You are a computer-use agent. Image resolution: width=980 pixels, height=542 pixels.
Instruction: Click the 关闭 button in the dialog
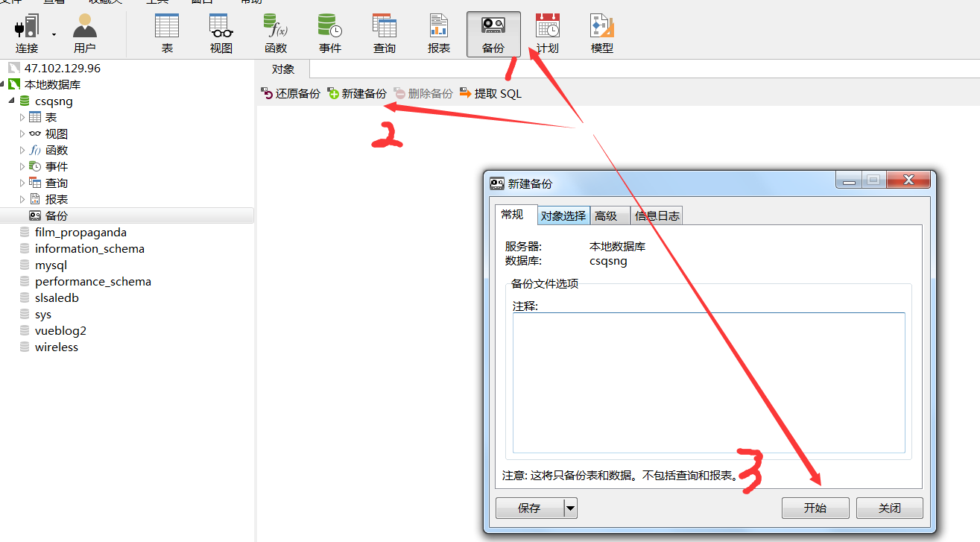point(890,508)
